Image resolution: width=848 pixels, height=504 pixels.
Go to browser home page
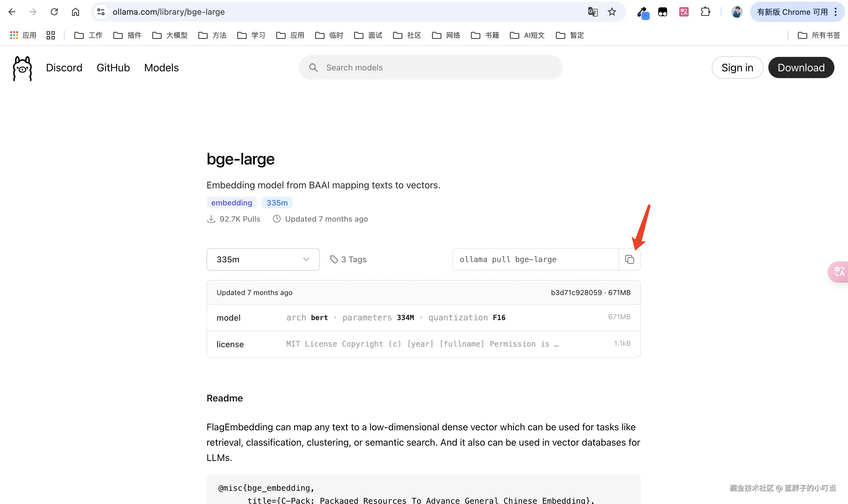click(76, 12)
